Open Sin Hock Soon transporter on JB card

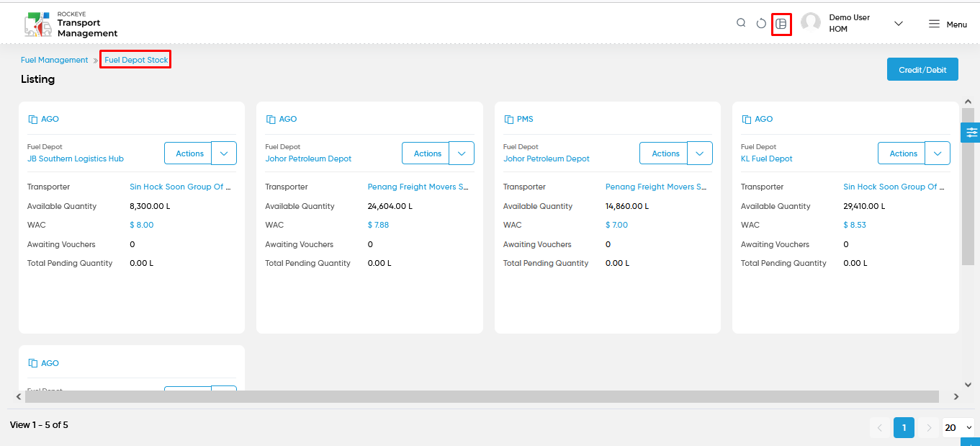tap(180, 187)
